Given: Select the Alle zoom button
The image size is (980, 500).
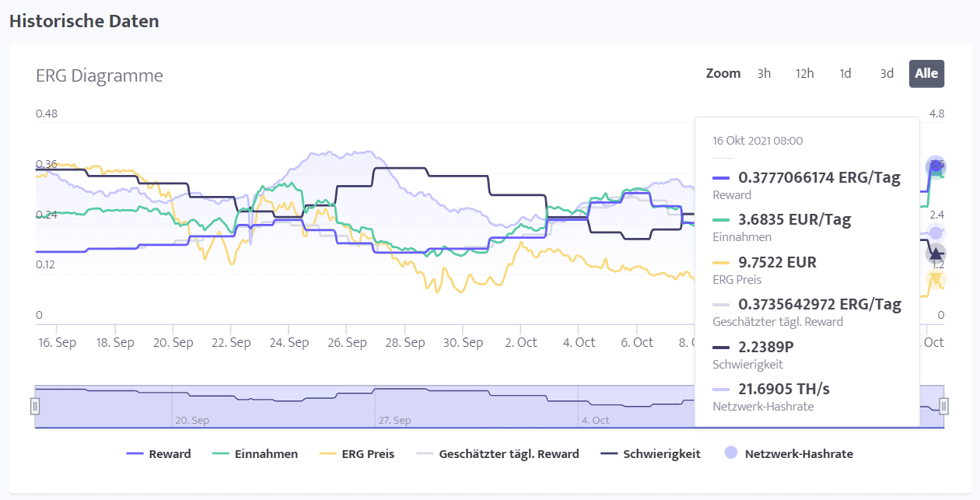Looking at the screenshot, I should (x=926, y=73).
